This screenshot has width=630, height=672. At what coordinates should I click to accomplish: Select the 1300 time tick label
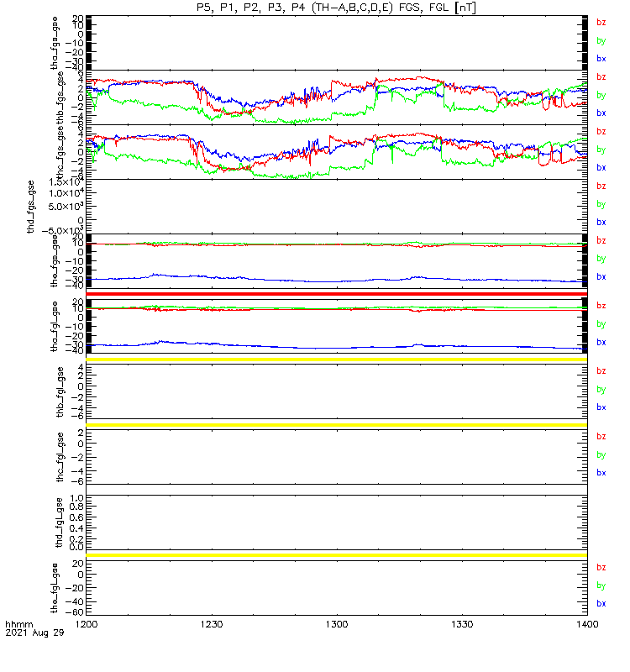click(x=337, y=624)
